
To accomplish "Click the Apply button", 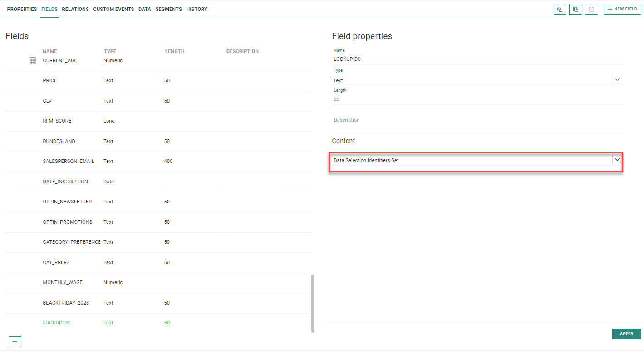I will coord(626,334).
